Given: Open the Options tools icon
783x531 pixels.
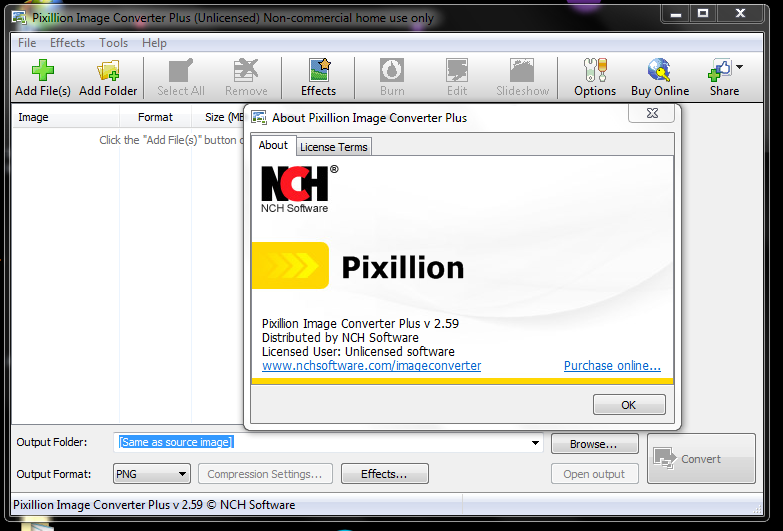Looking at the screenshot, I should (595, 70).
